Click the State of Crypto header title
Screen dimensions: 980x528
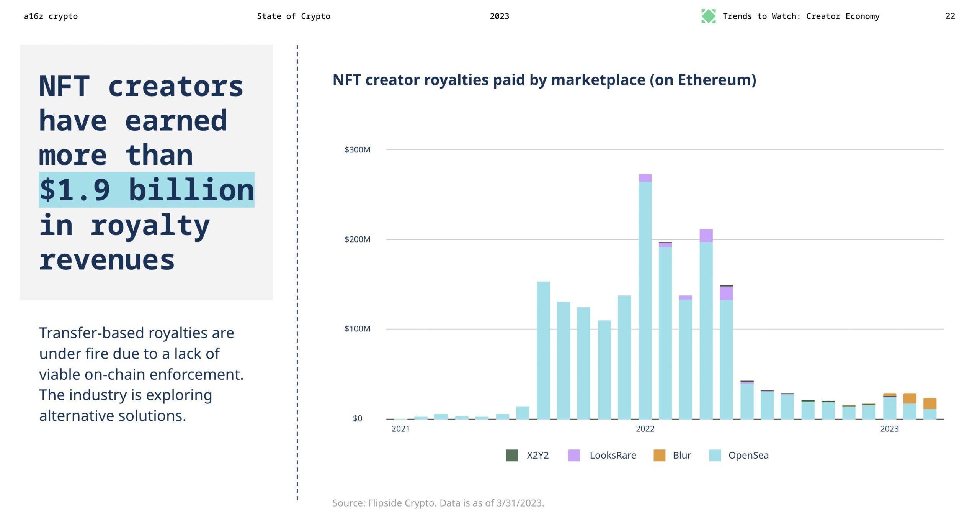point(293,16)
